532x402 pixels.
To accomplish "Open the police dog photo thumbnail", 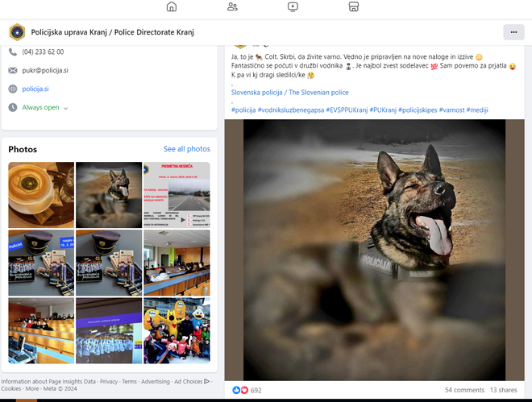I will [109, 195].
